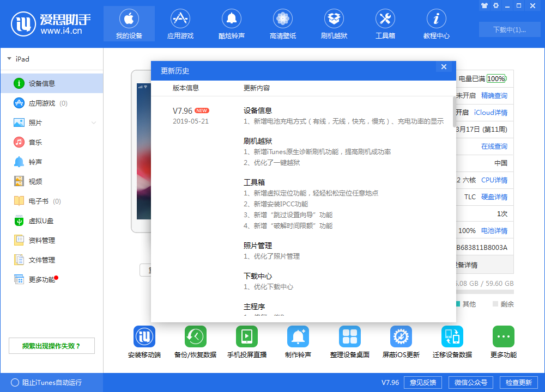The image size is (545, 392).
Task: Click the 100% battery indicator
Action: [496, 78]
